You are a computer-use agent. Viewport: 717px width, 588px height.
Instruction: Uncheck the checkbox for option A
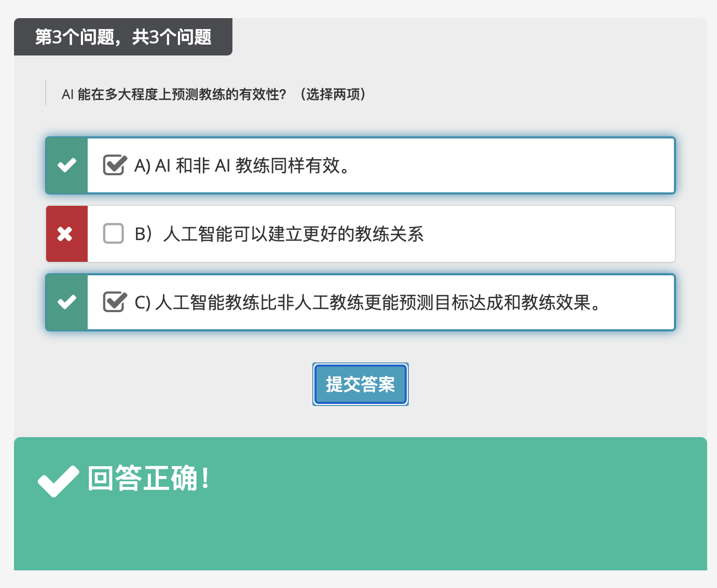click(114, 165)
